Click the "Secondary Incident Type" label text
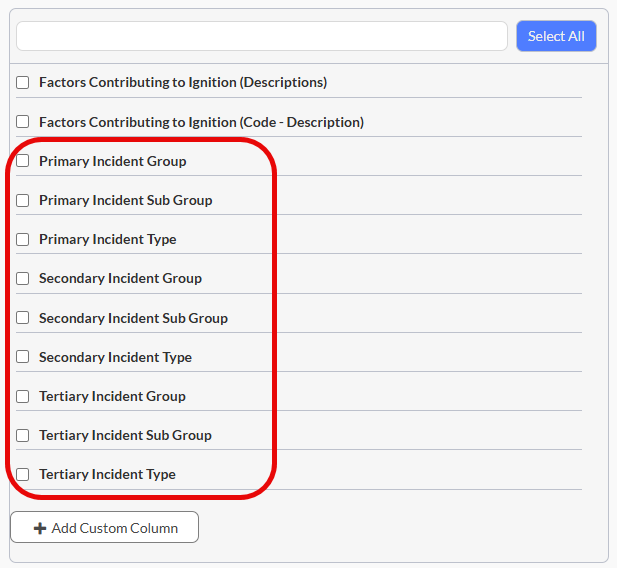 click(x=115, y=357)
